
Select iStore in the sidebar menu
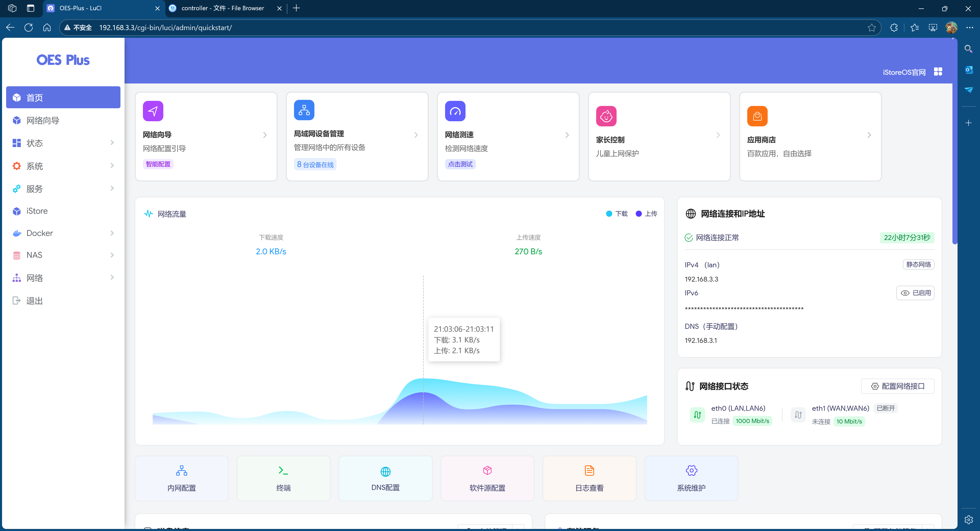tap(37, 211)
